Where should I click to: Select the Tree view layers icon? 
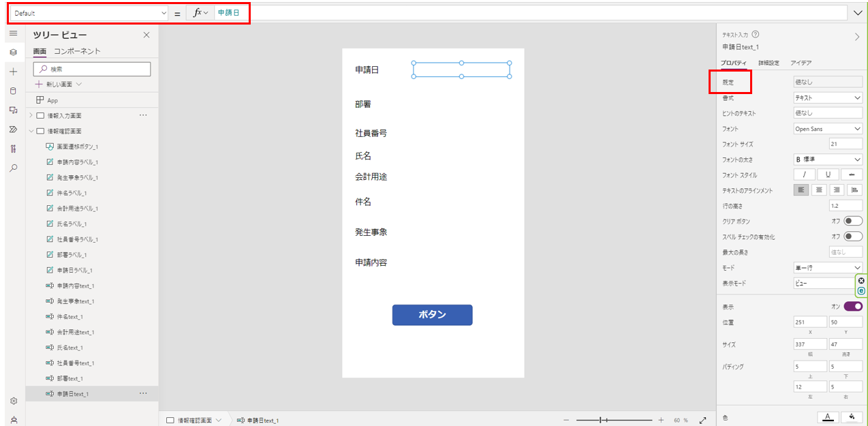point(13,52)
